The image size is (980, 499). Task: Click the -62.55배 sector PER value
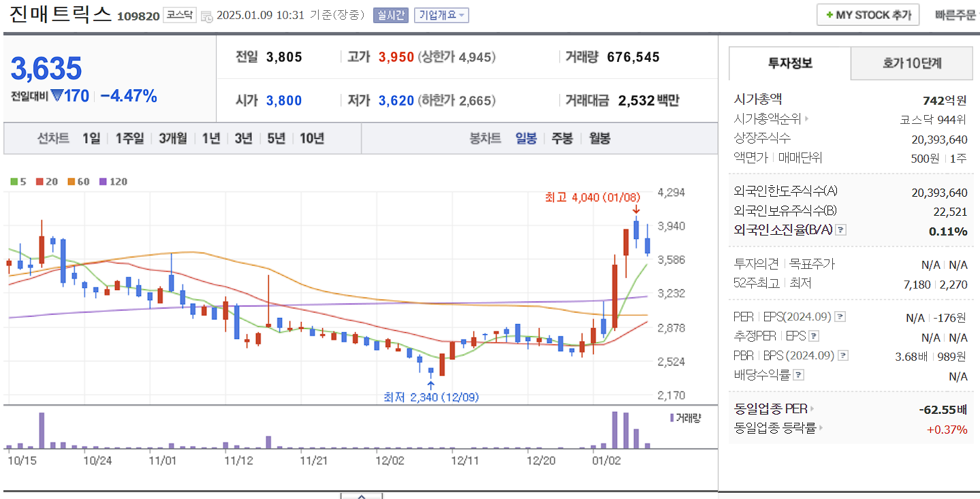point(943,410)
